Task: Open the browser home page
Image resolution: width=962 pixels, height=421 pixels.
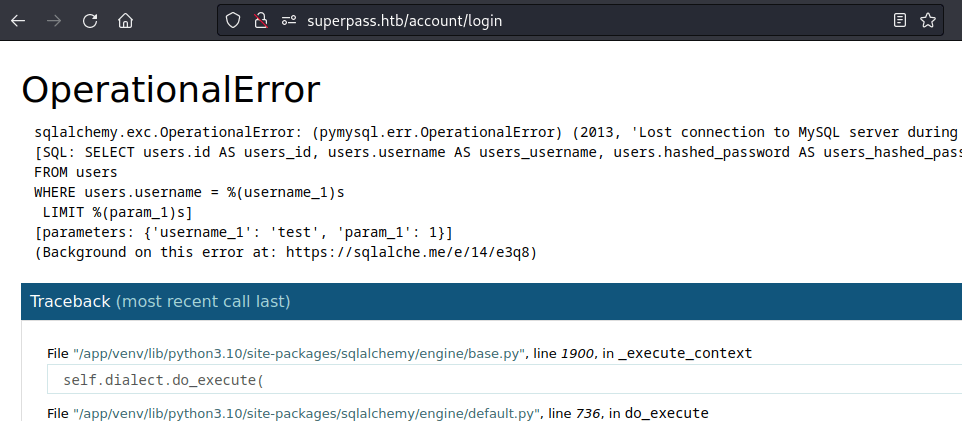Action: point(125,20)
